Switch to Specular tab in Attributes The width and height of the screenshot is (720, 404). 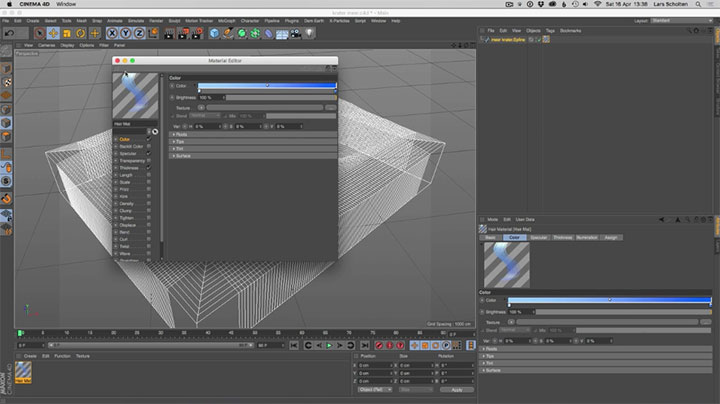click(539, 237)
